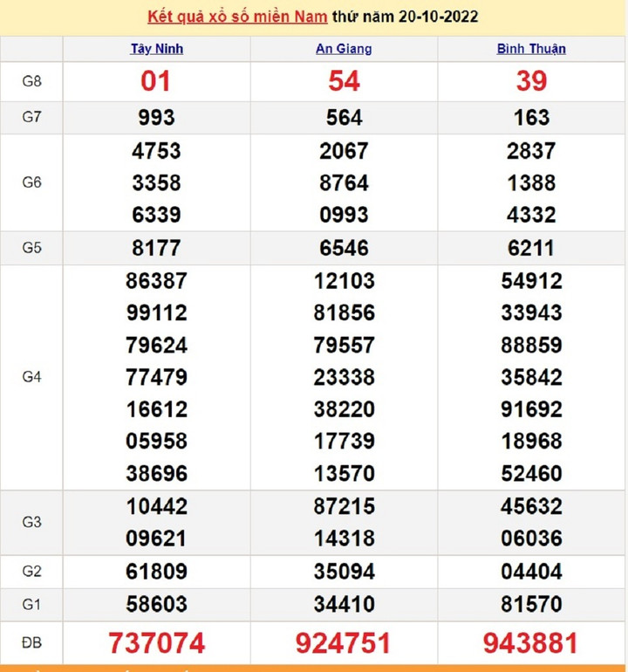Click the G1 result 58603
Image resolution: width=628 pixels, height=672 pixels.
(x=157, y=603)
